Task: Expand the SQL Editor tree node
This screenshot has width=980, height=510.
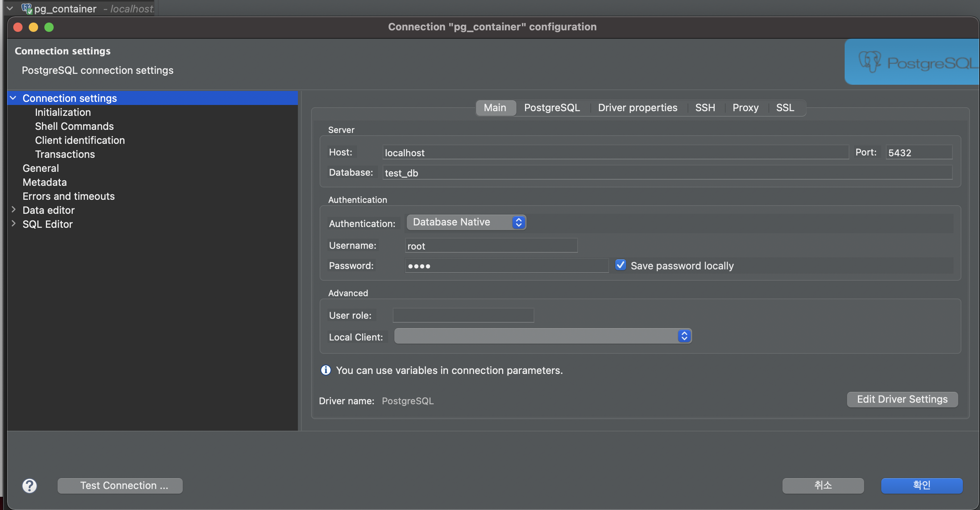Action: point(14,224)
